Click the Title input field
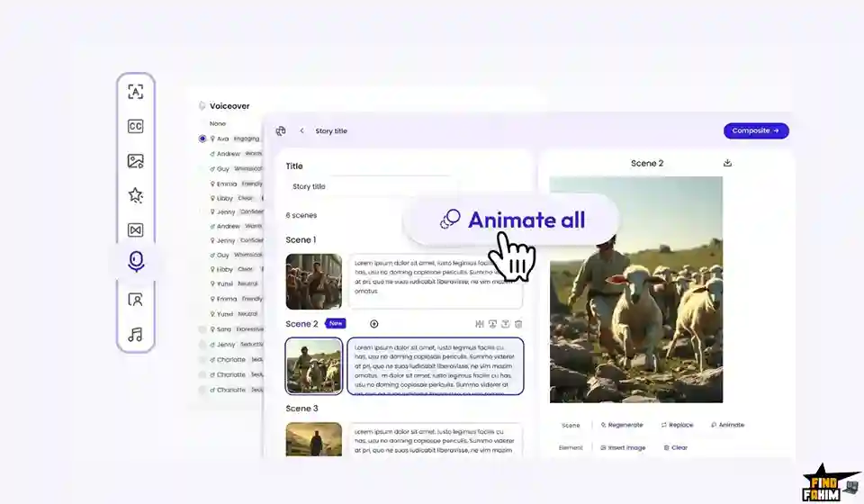The height and width of the screenshot is (504, 864). 372,186
